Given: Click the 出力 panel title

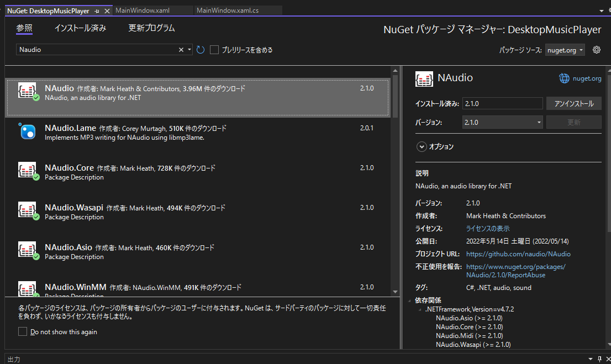Looking at the screenshot, I should click(x=14, y=360).
